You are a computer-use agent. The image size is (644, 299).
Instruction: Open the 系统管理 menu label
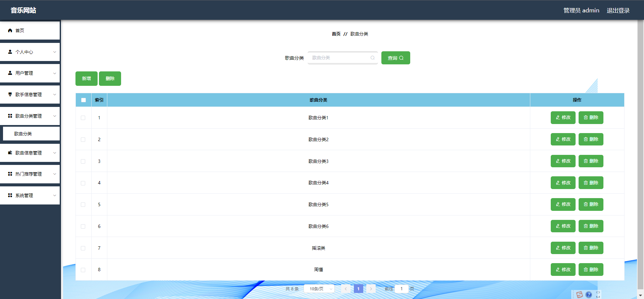pyautogui.click(x=24, y=195)
